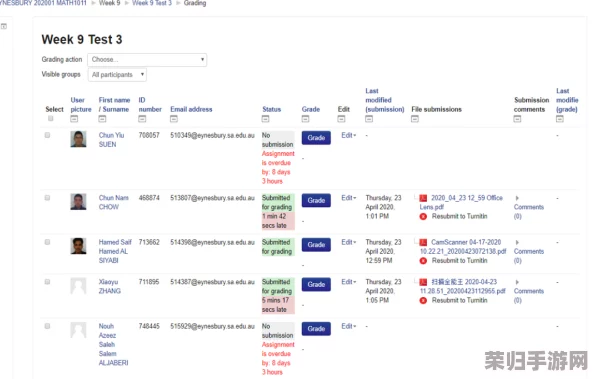Click Nouh ALJABERI's default avatar

click(x=78, y=330)
